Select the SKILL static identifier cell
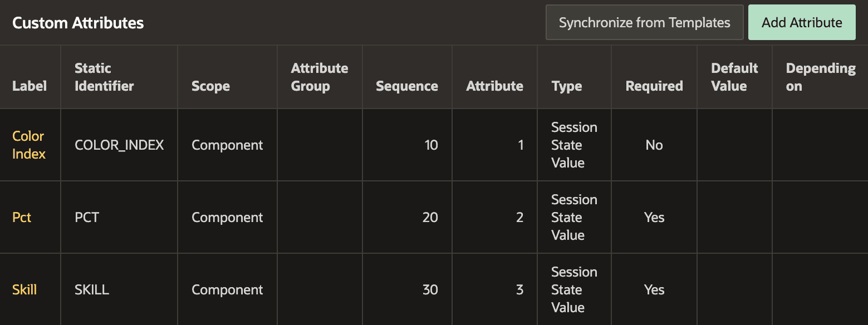Screen dimensions: 868x325 pos(90,289)
